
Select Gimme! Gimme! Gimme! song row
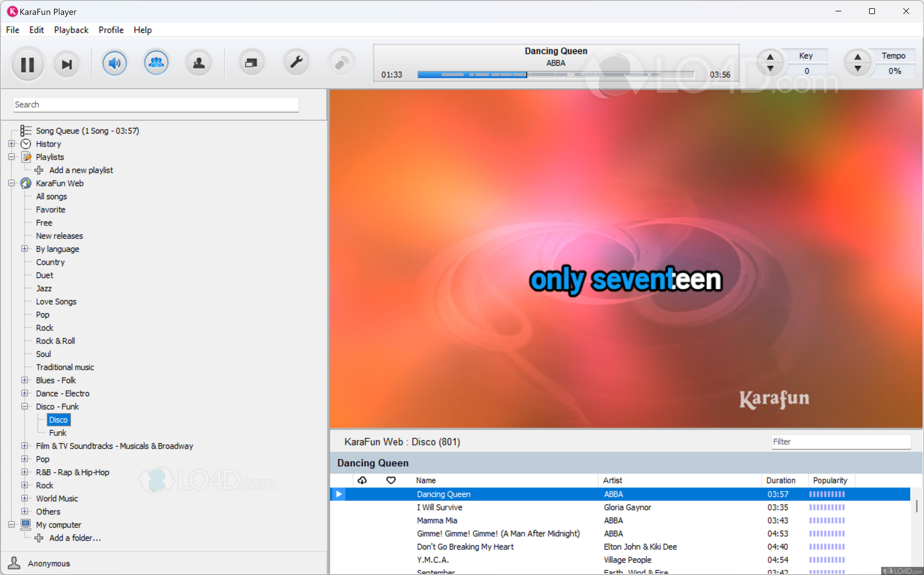pos(620,534)
